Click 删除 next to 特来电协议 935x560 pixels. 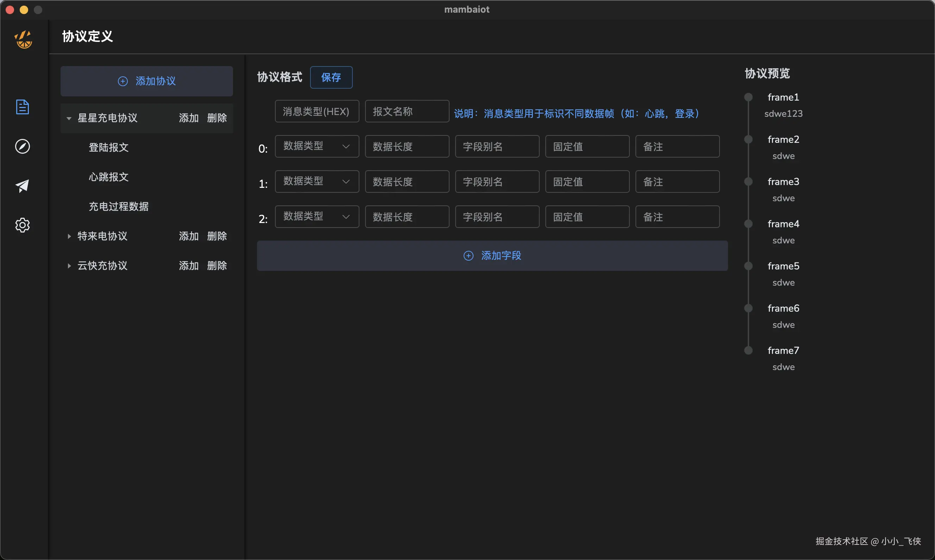coord(217,236)
